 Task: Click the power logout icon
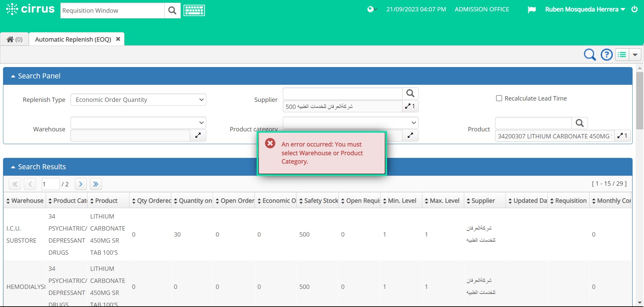click(635, 9)
